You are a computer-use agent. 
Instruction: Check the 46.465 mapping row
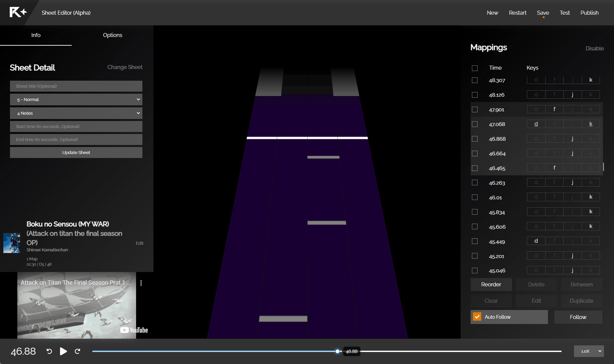(475, 168)
